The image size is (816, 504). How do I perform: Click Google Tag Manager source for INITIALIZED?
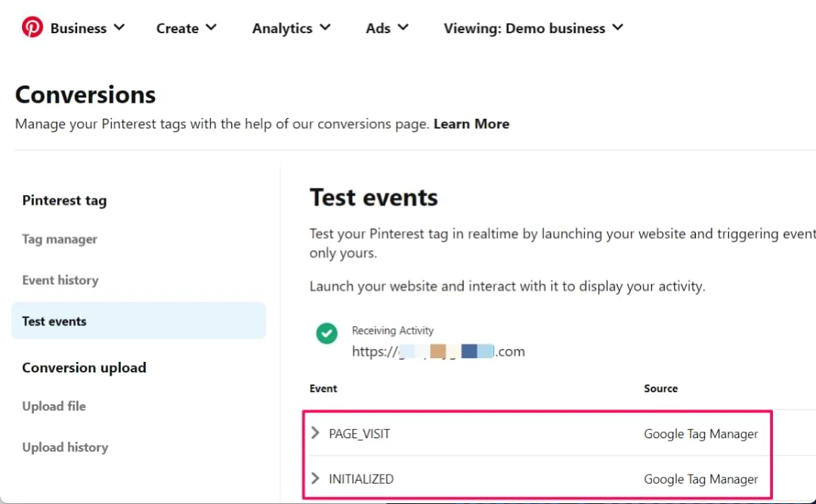pyautogui.click(x=701, y=479)
